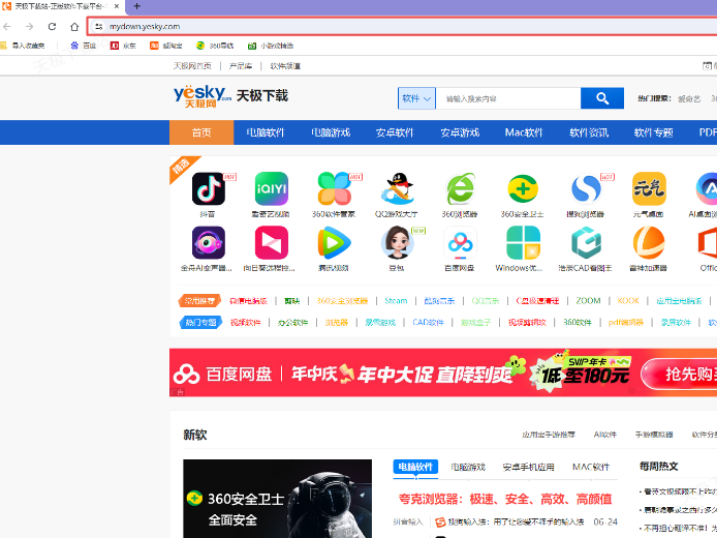Open the 软件资讯 navigation menu item

click(x=589, y=133)
